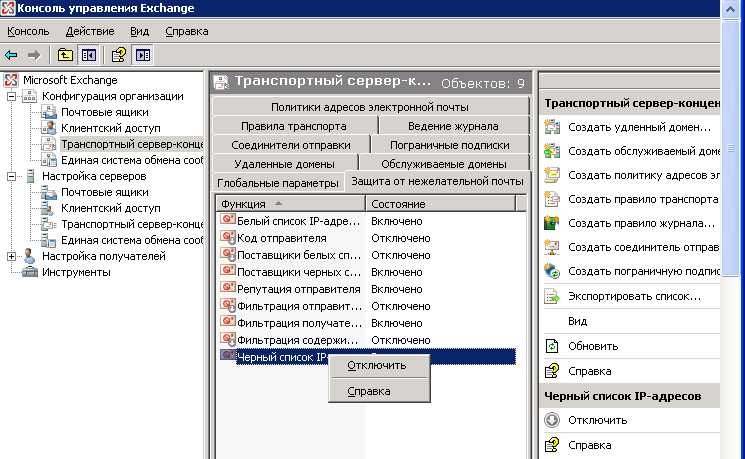Click the Microsoft Exchange root tree icon
Viewport: 745px width, 459px height.
coord(11,80)
